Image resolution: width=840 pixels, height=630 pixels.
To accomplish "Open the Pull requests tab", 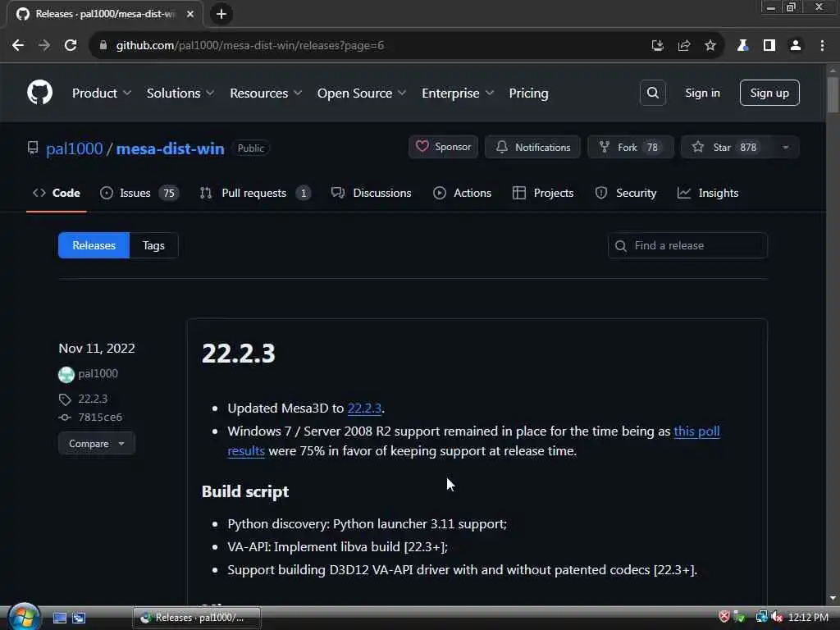I will point(255,193).
